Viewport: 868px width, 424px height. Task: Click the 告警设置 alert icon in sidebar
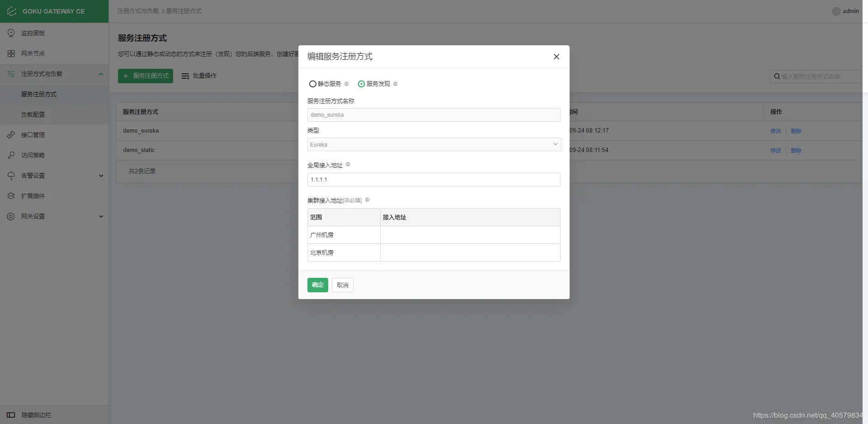[11, 176]
